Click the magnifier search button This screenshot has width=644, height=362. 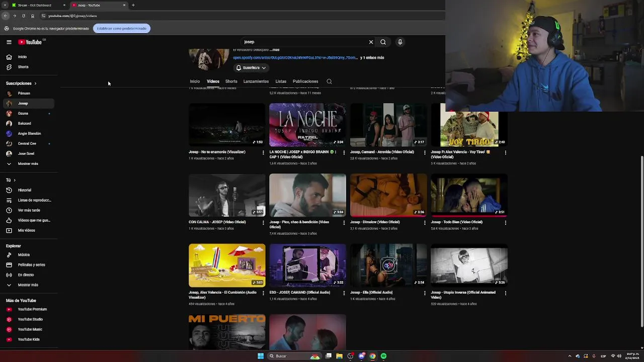coord(383,42)
